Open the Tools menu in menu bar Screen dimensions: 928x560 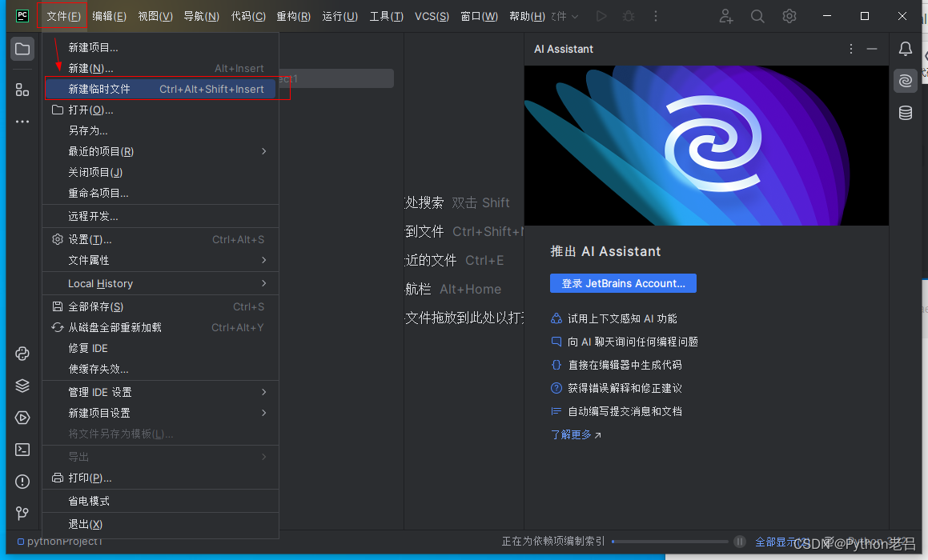(x=386, y=16)
